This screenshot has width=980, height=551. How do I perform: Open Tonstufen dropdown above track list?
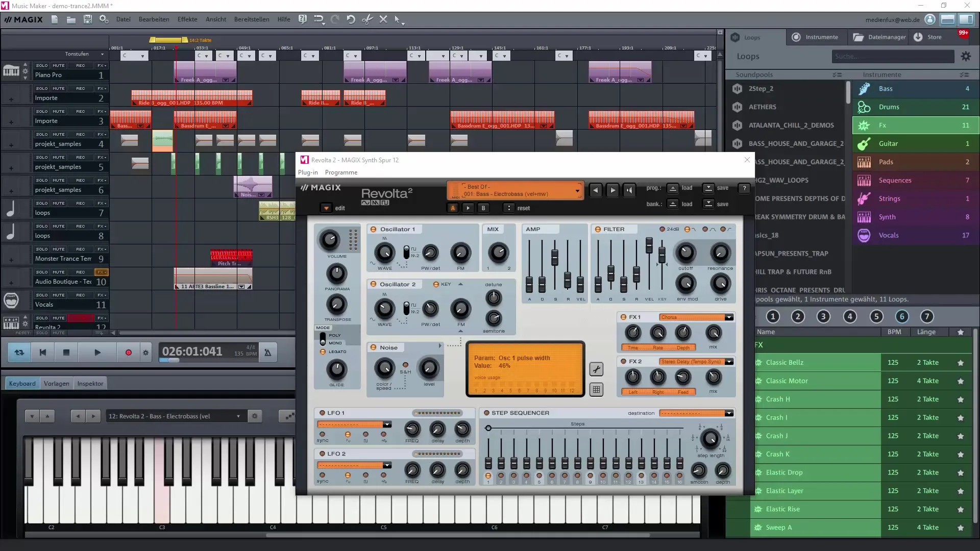tap(102, 55)
